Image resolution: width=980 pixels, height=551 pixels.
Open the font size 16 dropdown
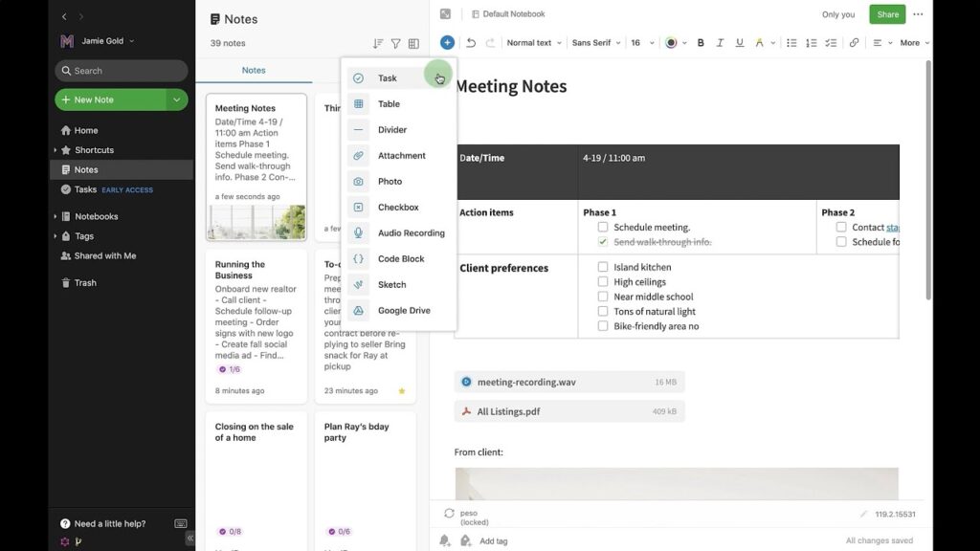(642, 43)
